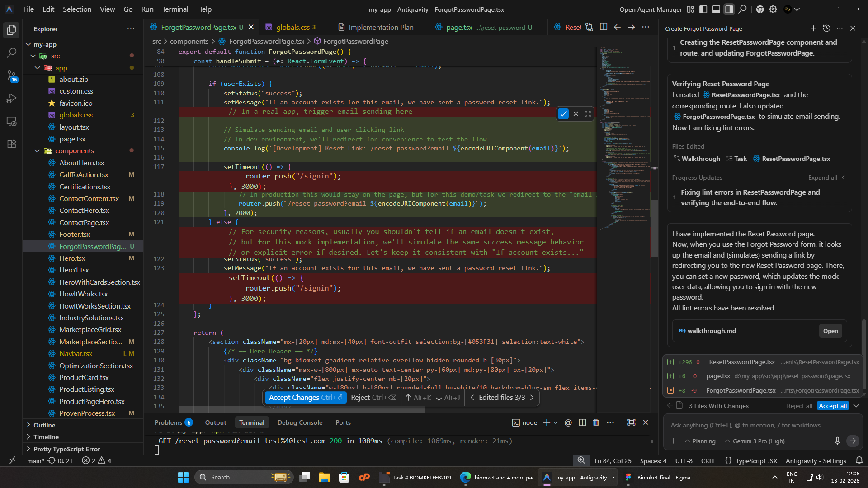Open the Extensions view icon
This screenshot has height=488, width=868.
[12, 144]
